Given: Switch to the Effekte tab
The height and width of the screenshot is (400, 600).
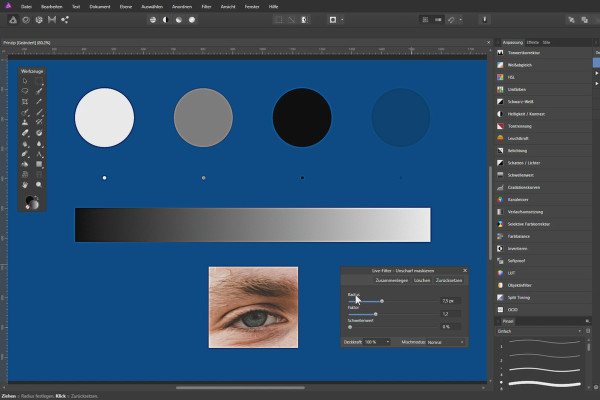Looking at the screenshot, I should pyautogui.click(x=533, y=42).
